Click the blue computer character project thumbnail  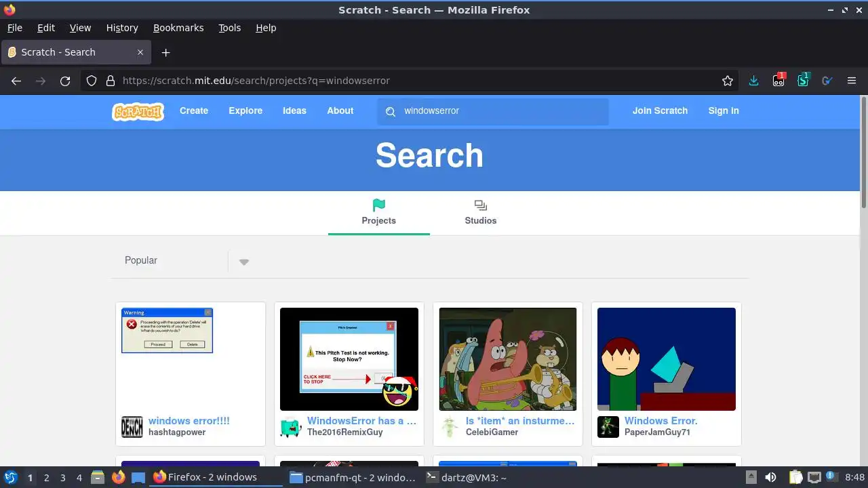tap(667, 359)
